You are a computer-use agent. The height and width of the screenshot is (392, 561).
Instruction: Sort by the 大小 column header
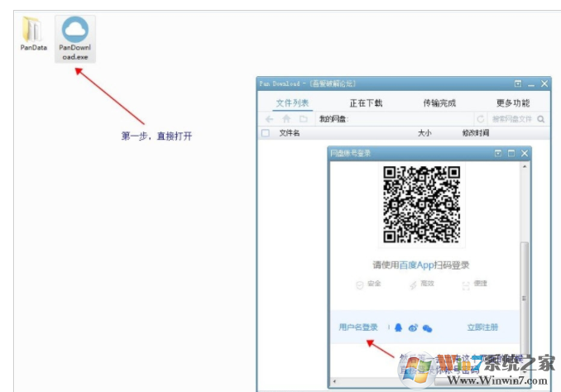point(424,133)
